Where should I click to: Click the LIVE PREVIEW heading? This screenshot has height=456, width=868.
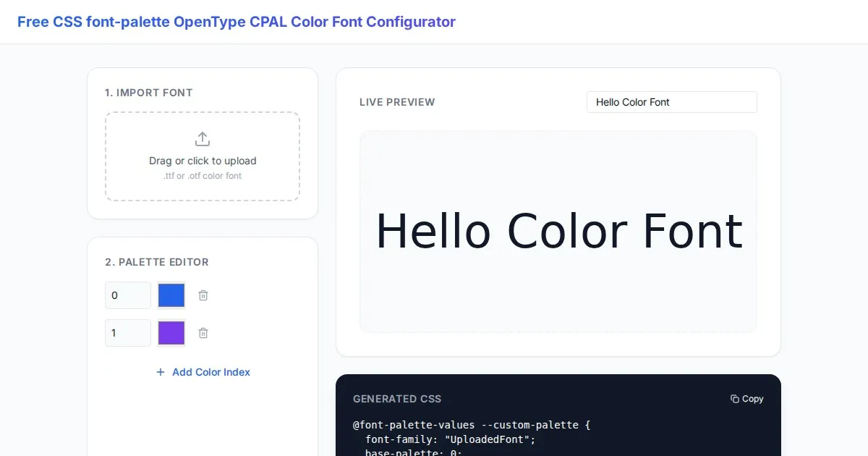point(397,102)
